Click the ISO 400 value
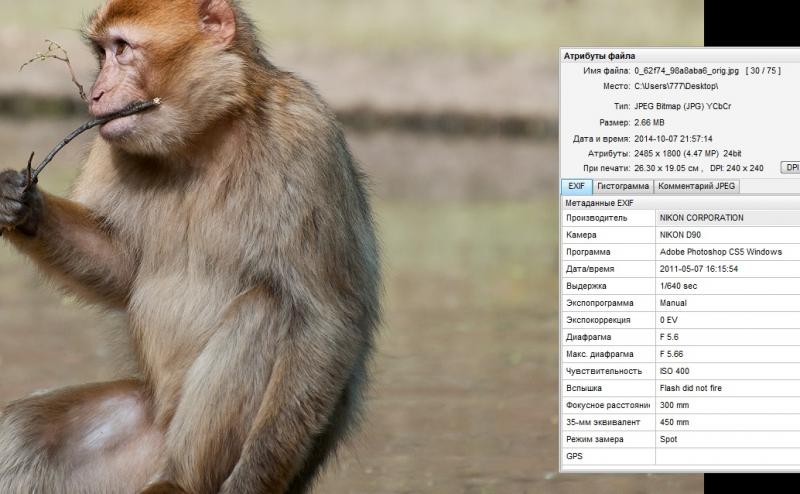Viewport: 800px width, 494px height. pos(674,371)
